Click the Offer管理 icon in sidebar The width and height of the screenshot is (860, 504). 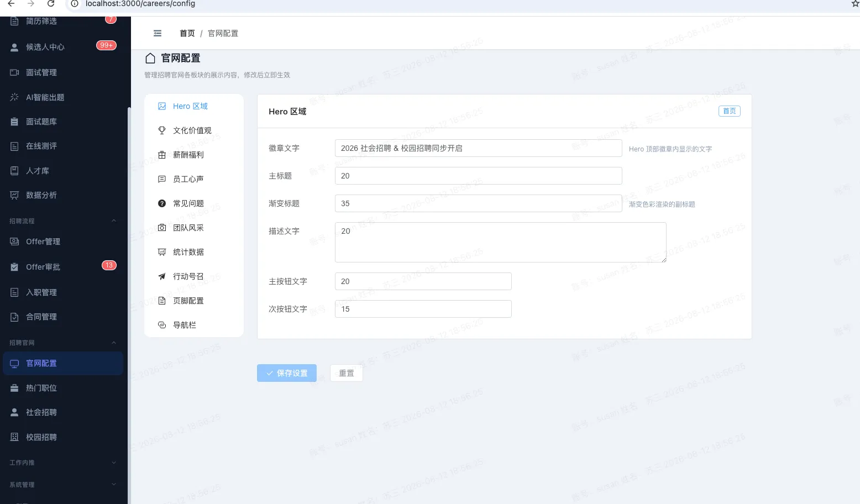tap(14, 242)
